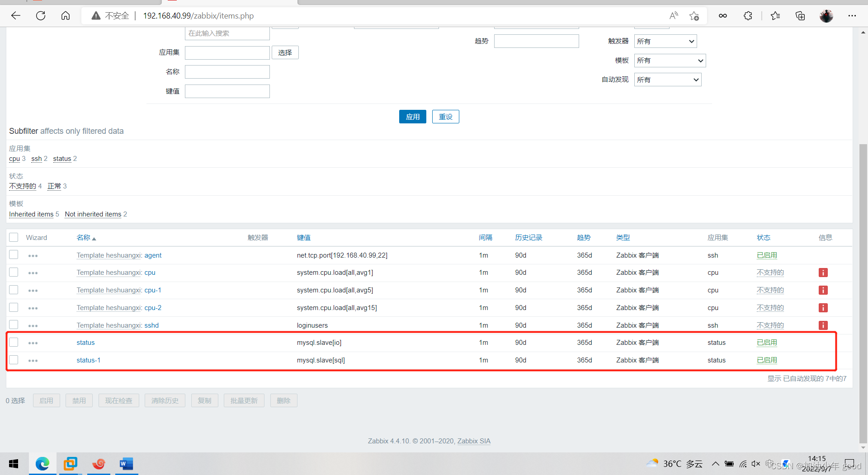
Task: Click the page vertical scrollbar
Action: tap(863, 294)
